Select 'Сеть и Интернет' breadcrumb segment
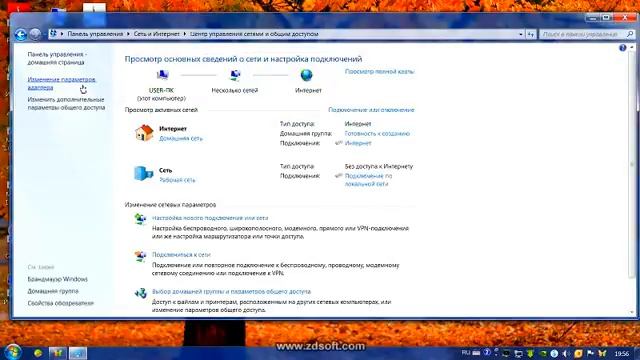 pyautogui.click(x=157, y=34)
